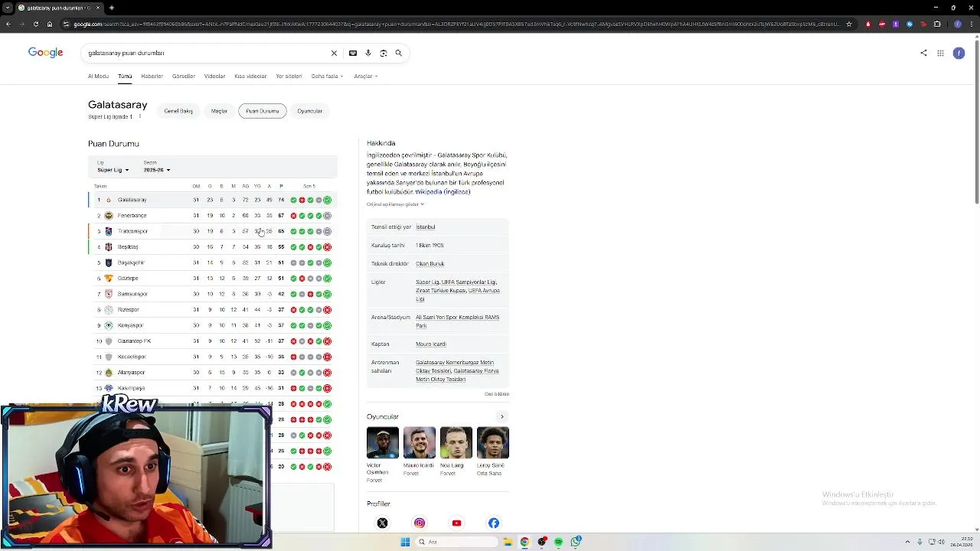Open File Explorer from the taskbar

tap(507, 542)
